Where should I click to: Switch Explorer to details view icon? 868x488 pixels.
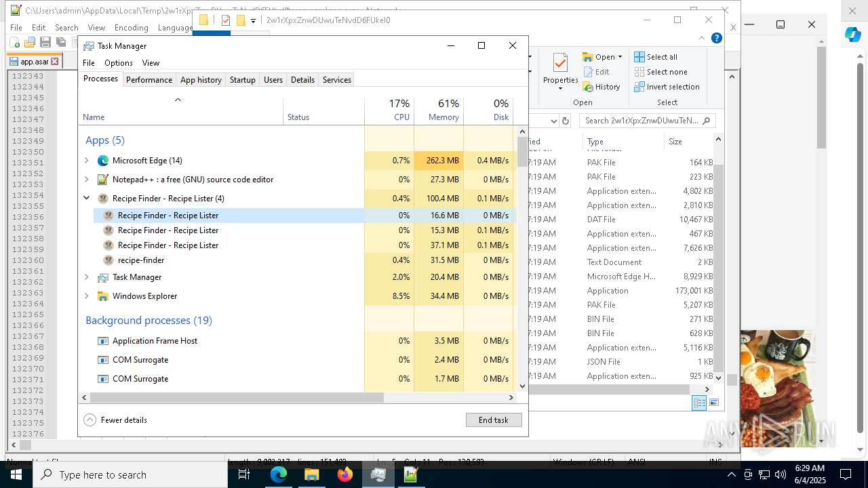pyautogui.click(x=699, y=403)
